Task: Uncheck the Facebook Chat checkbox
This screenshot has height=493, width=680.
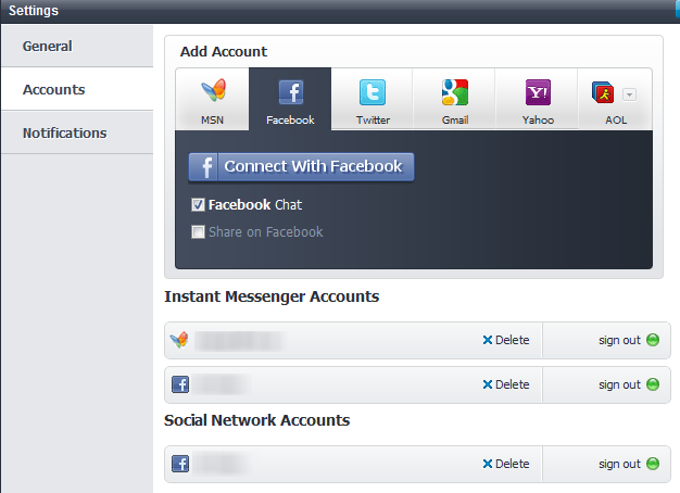Action: [x=198, y=205]
